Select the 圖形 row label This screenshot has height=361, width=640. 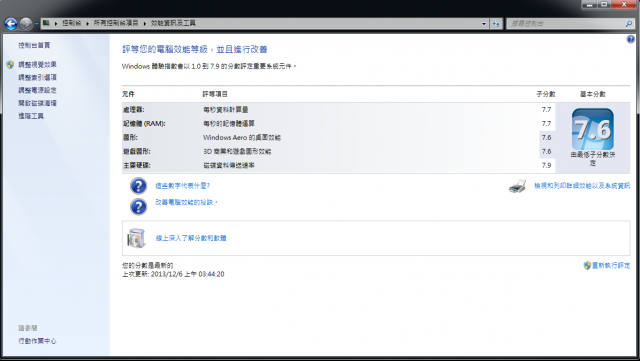(131, 137)
